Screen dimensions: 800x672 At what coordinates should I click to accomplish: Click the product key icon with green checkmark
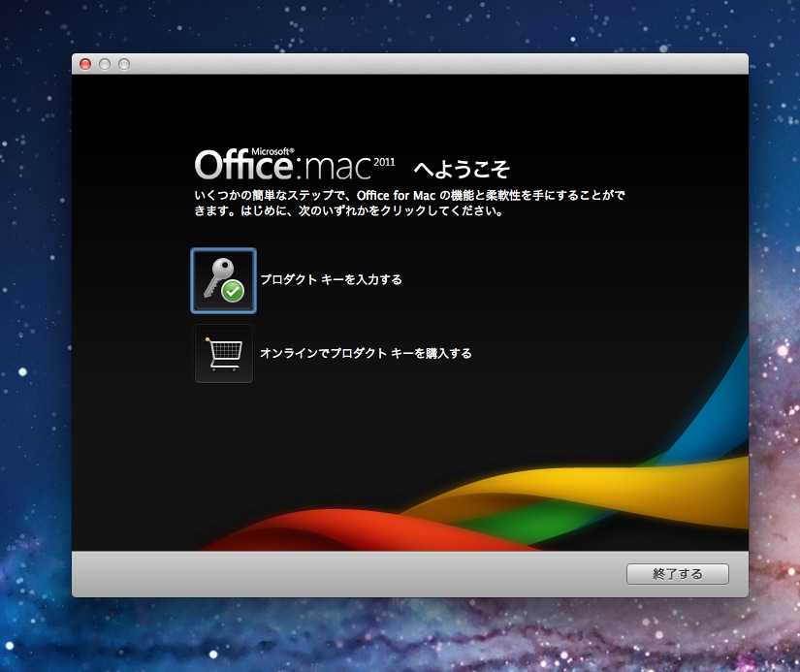(x=223, y=280)
